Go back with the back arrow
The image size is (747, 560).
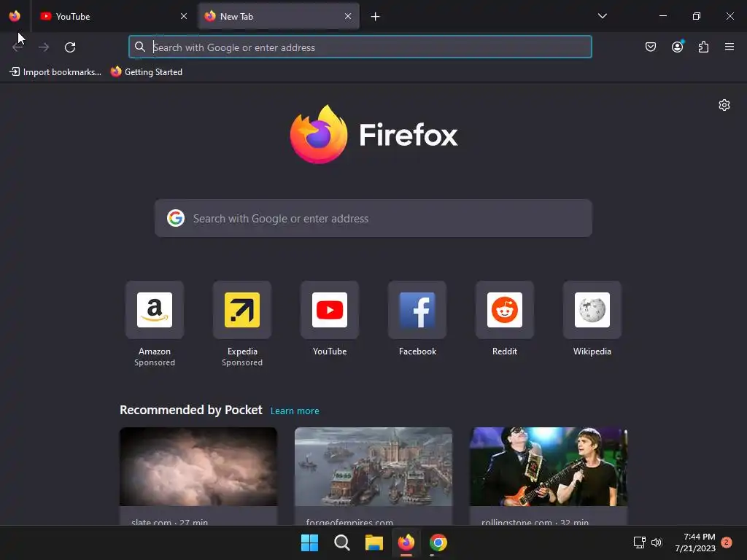pyautogui.click(x=18, y=47)
